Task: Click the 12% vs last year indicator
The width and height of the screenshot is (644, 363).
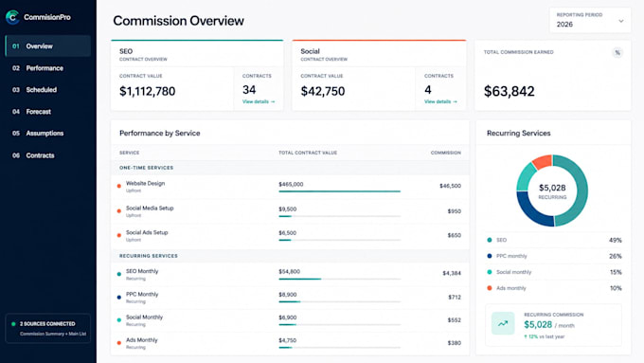Action: (x=545, y=336)
